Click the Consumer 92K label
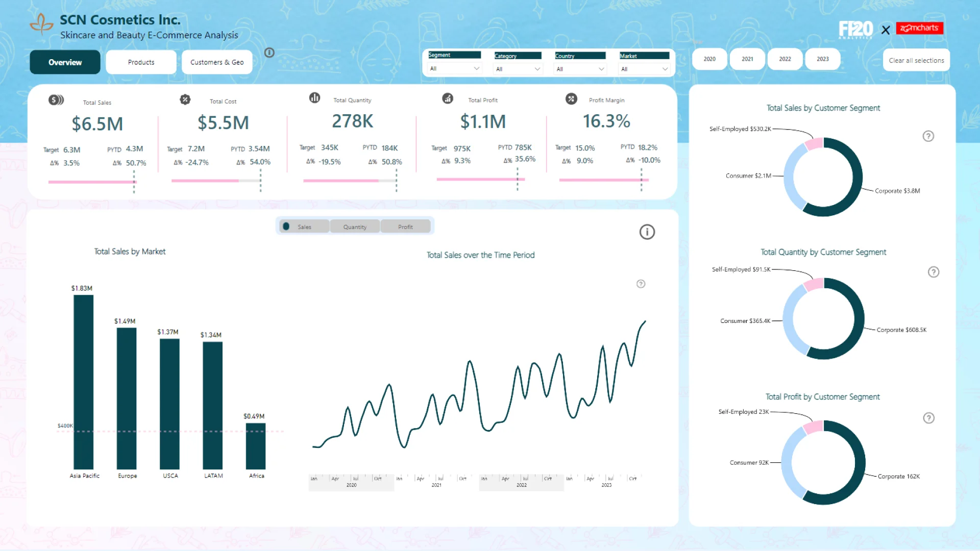The image size is (980, 551). (x=749, y=463)
